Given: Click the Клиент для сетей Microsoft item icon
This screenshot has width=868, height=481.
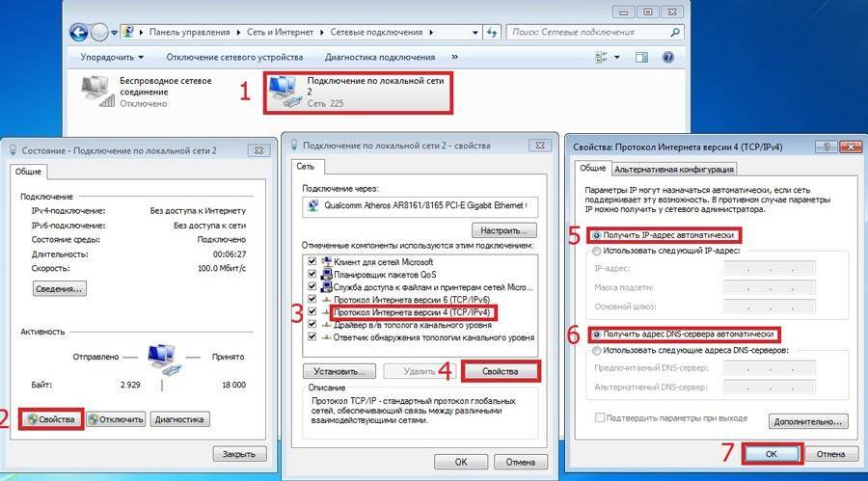Looking at the screenshot, I should [x=327, y=261].
